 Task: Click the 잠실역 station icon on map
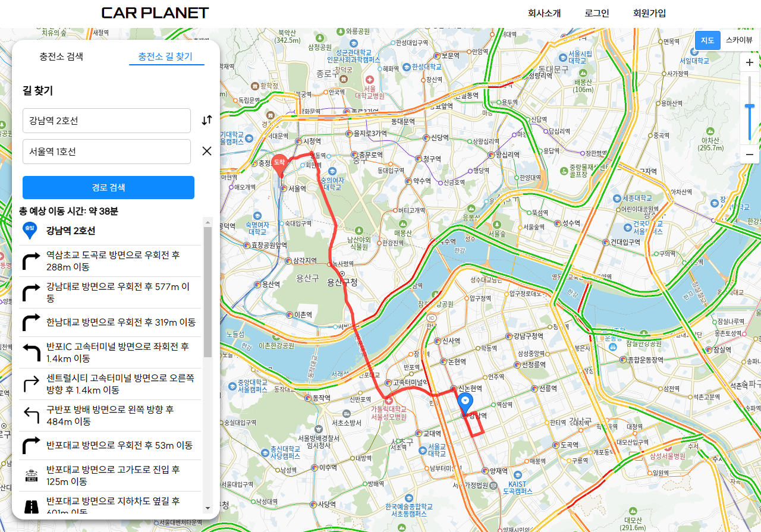coord(709,350)
